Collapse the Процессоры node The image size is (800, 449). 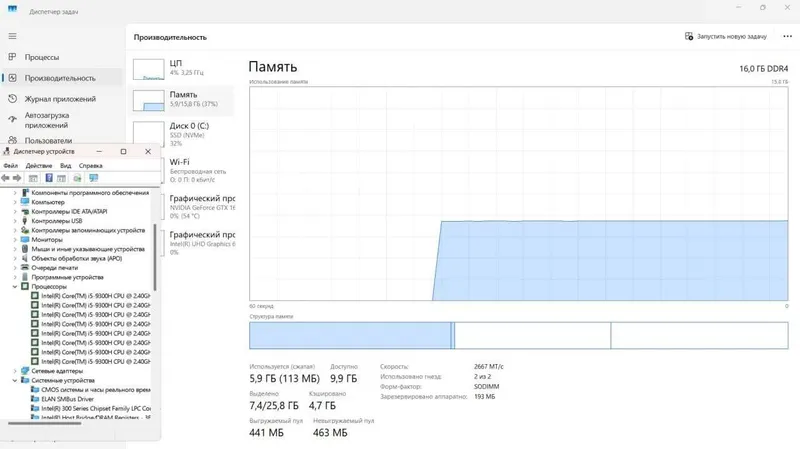point(15,286)
